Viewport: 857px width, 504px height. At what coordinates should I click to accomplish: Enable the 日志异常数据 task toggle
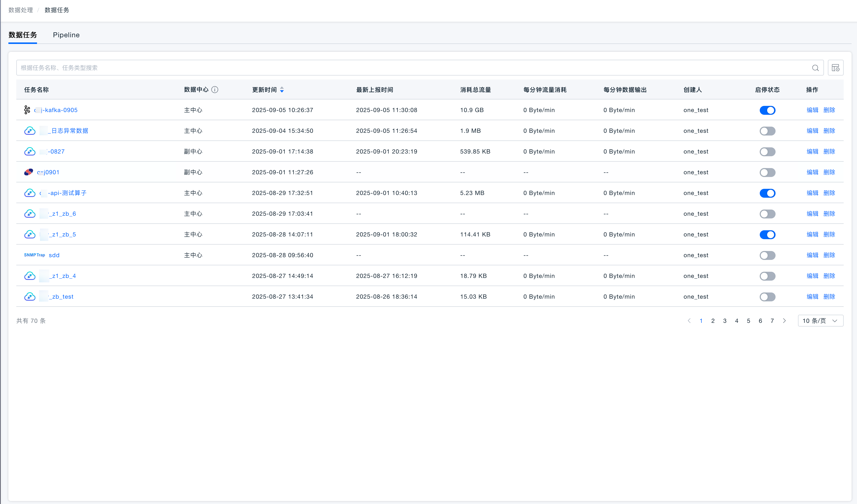(767, 131)
